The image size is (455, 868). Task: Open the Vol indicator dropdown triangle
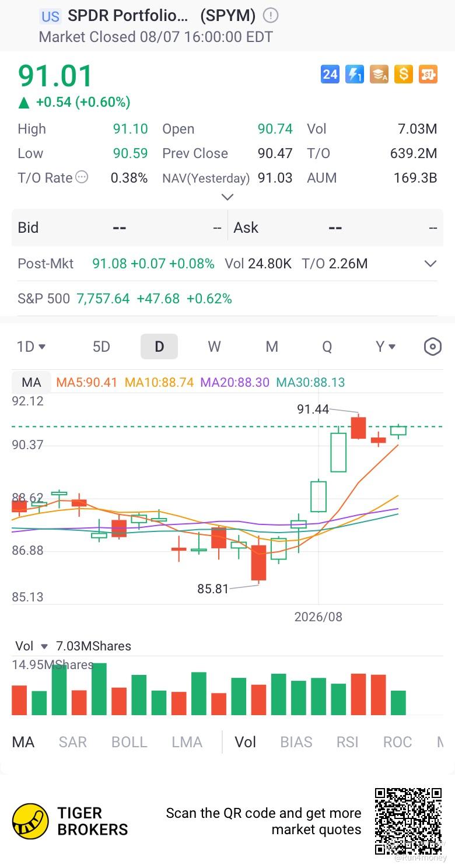click(44, 646)
